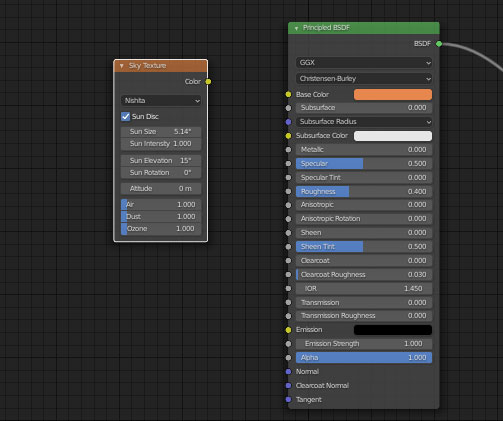Click the Anisotropic input socket
Viewport: 503px width, 421px height.
tap(288, 205)
